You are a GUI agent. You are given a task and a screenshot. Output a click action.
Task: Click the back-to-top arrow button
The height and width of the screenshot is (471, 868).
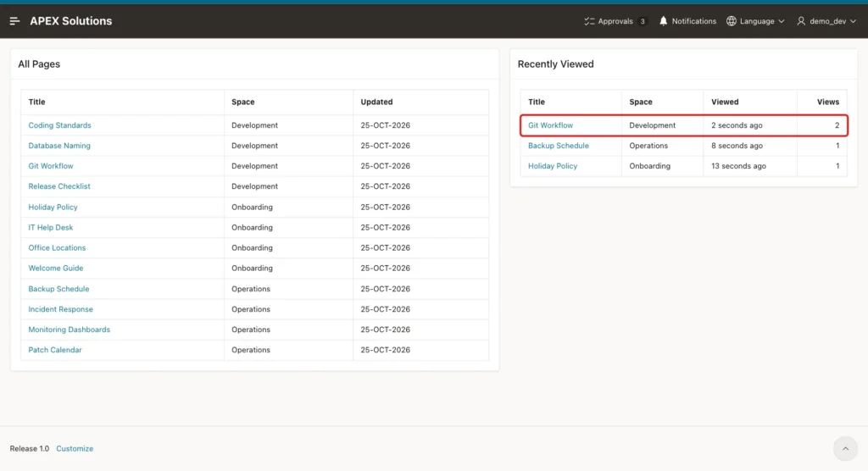pos(845,448)
